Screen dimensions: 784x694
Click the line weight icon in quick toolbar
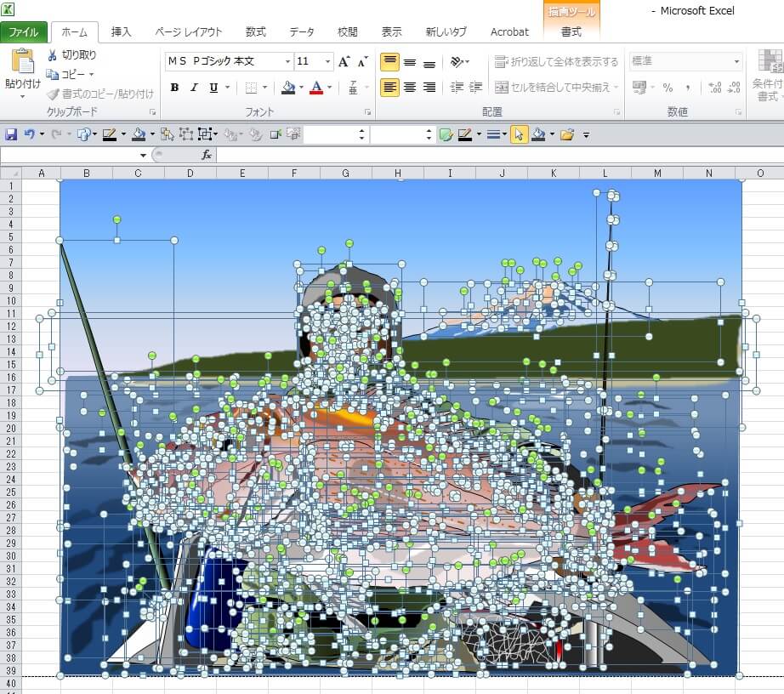click(x=493, y=134)
